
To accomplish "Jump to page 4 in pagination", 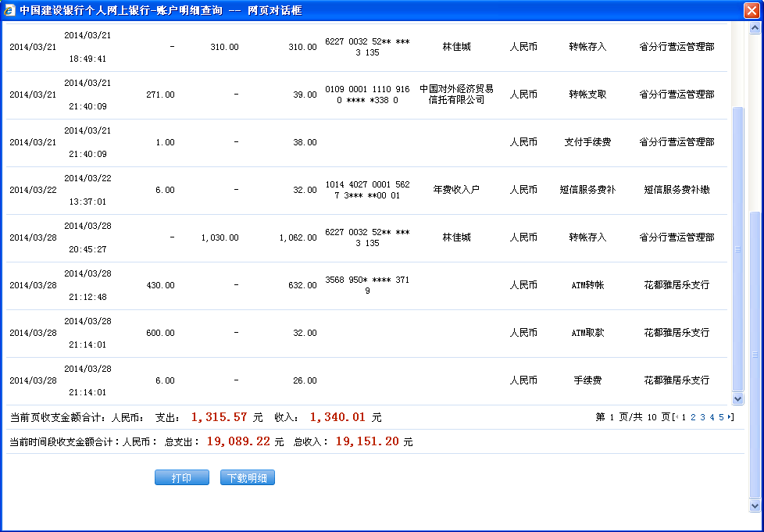I will click(x=712, y=418).
